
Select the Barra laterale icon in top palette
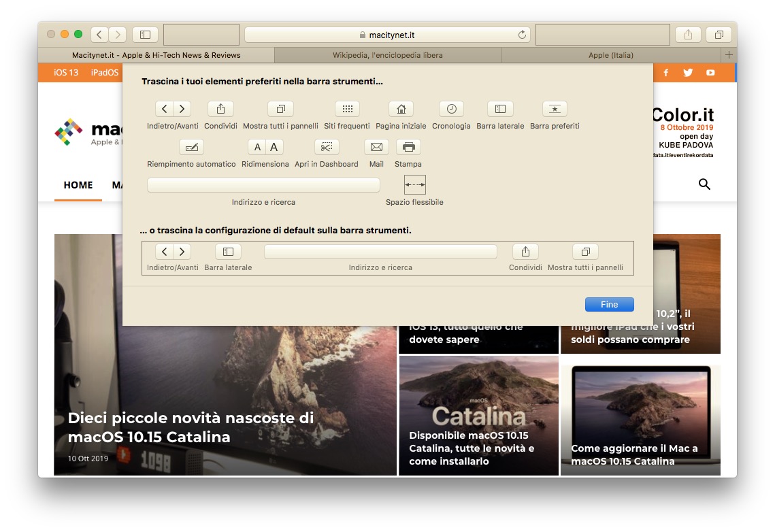tap(500, 109)
